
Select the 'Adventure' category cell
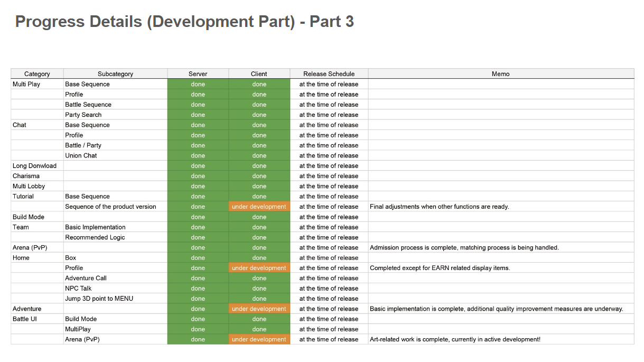(37, 309)
